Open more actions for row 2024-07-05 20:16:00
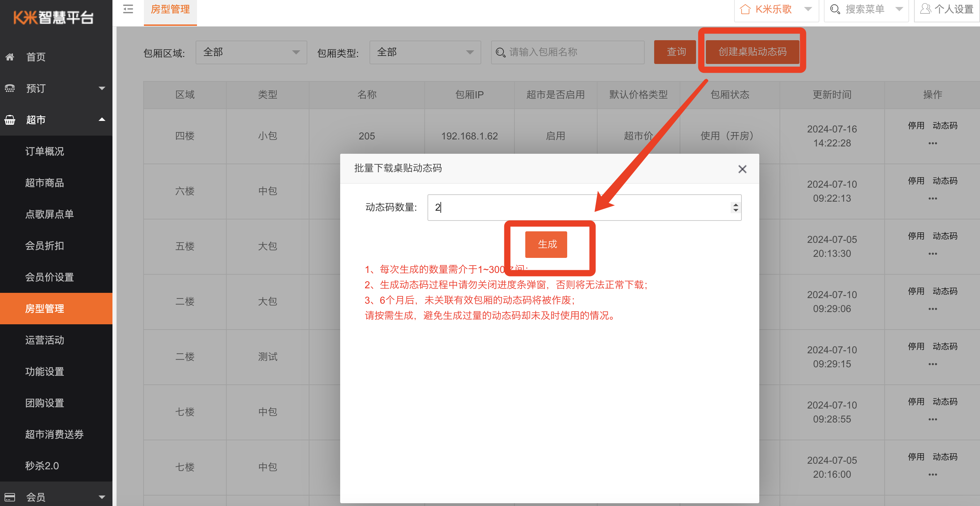The width and height of the screenshot is (980, 506). pos(933,475)
